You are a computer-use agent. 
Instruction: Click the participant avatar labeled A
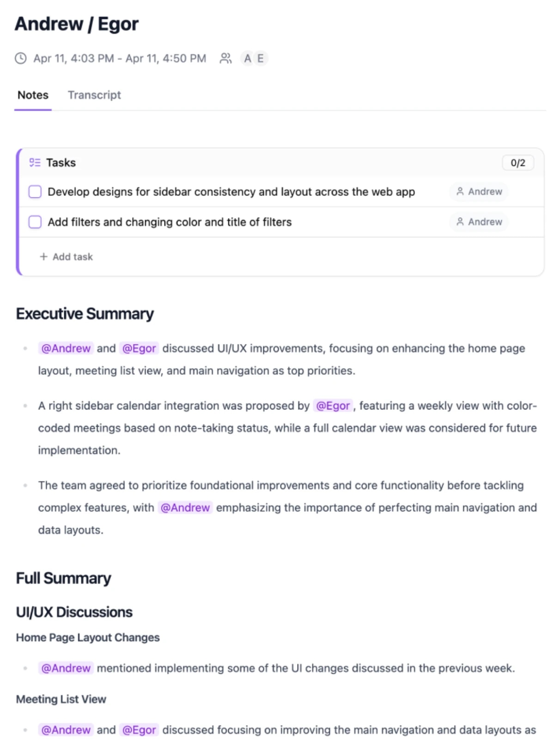tap(248, 58)
